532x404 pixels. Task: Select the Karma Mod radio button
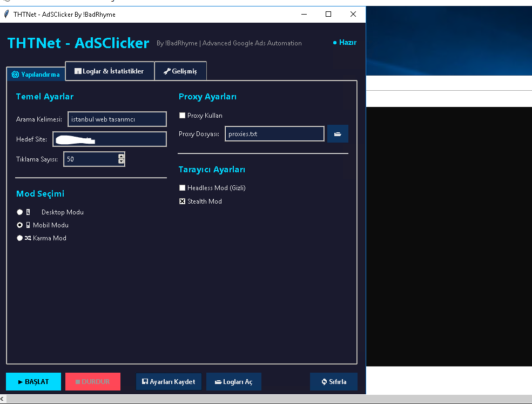point(19,238)
